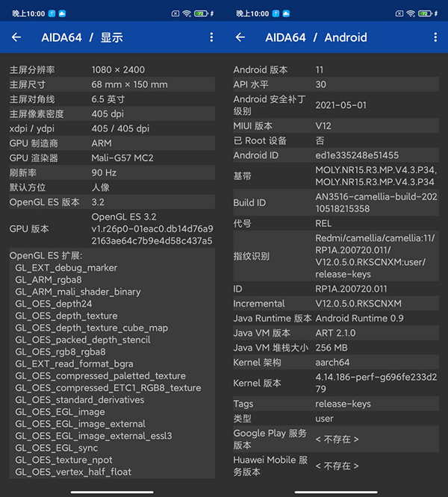Open overflow menu on 显示 screen
Screen dimensions: 448x497
click(211, 37)
